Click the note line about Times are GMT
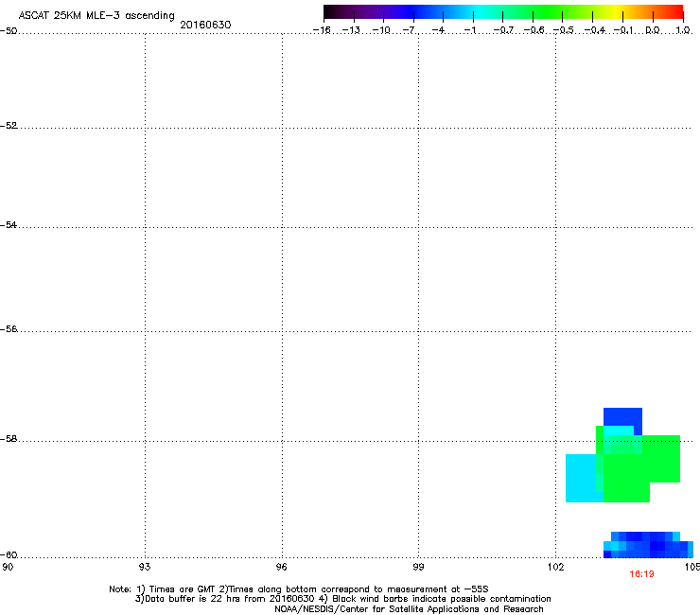Image resolution: width=700 pixels, height=615 pixels. point(299,589)
